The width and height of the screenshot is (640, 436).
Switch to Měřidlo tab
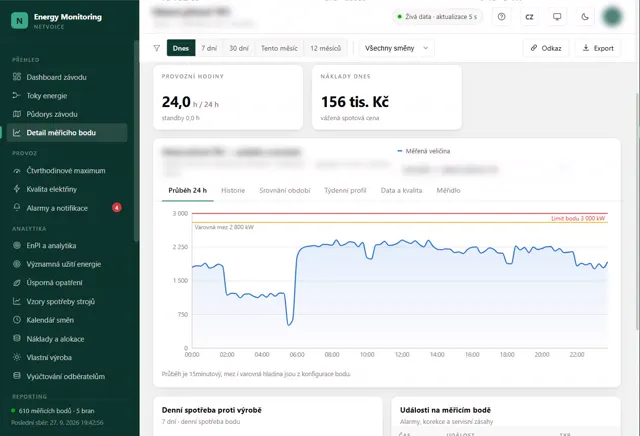point(448,191)
